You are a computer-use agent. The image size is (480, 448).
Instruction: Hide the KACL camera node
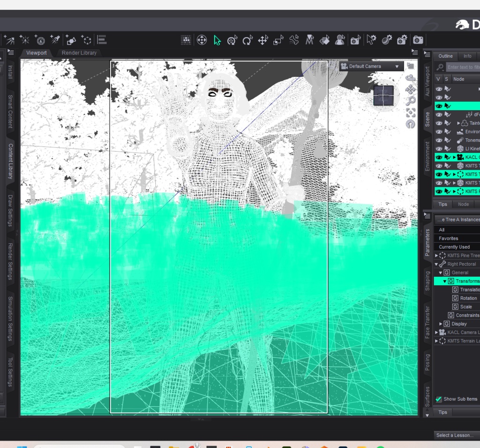point(439,157)
